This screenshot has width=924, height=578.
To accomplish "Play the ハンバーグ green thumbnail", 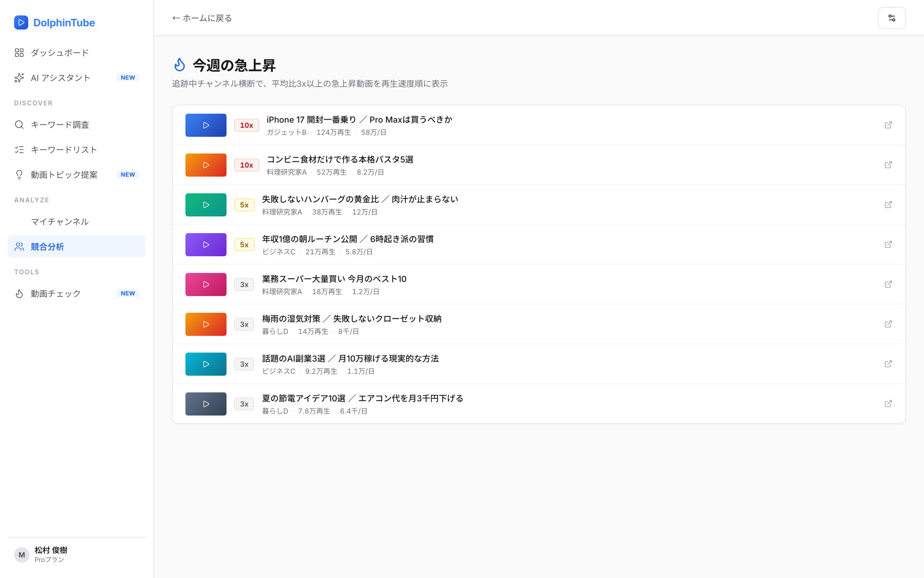I will click(206, 205).
